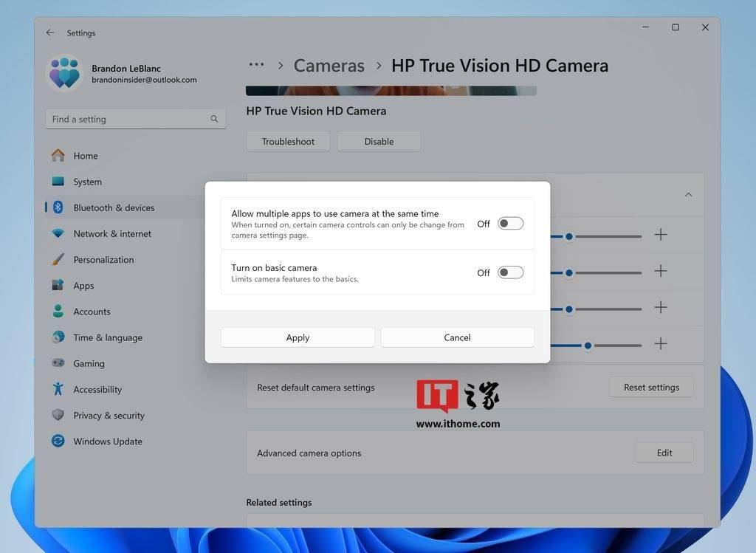Click the search magnifier icon
Image resolution: width=756 pixels, height=553 pixels.
tap(214, 119)
